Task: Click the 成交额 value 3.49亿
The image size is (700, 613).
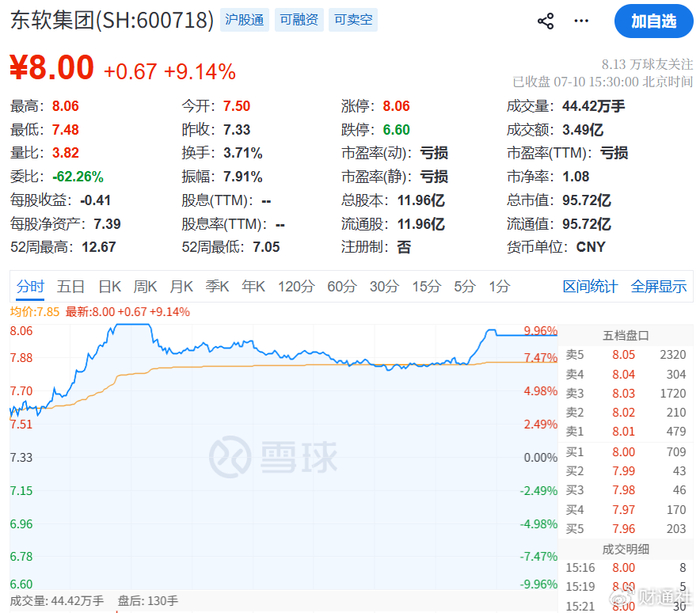Action: [582, 130]
